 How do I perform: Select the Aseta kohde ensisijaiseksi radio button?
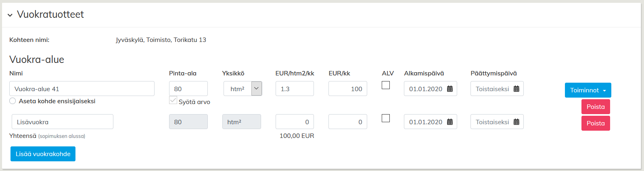pos(13,101)
